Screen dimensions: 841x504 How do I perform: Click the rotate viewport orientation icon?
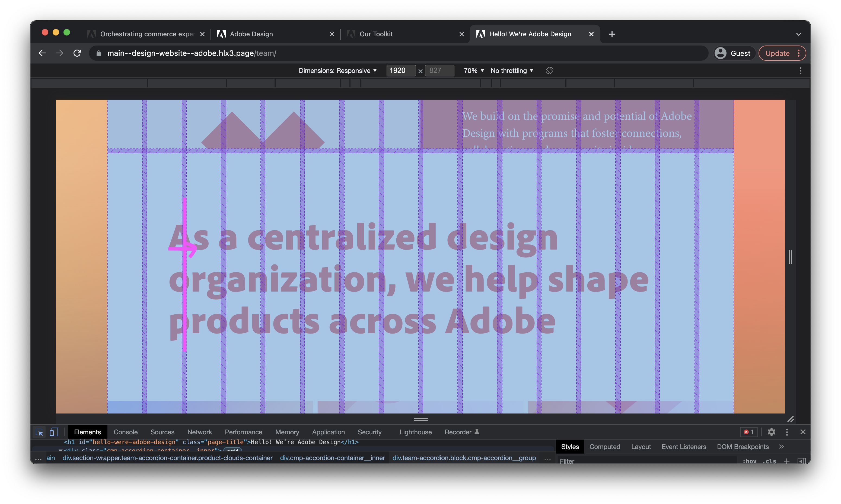point(549,70)
